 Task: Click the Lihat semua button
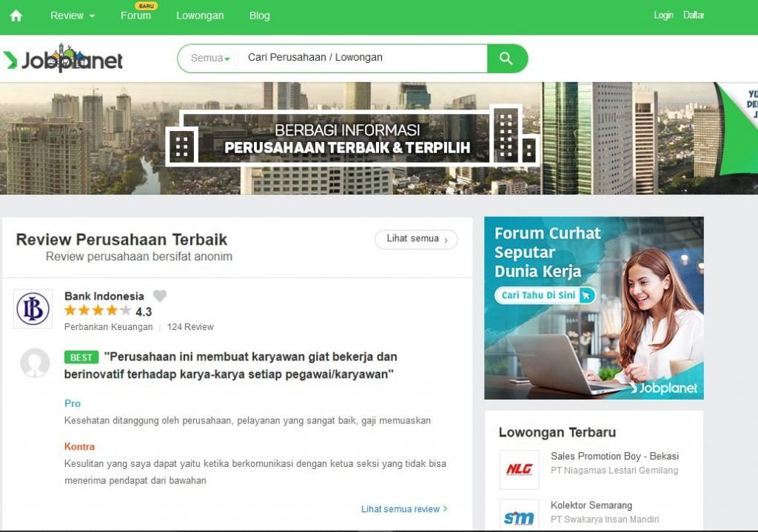pos(416,239)
